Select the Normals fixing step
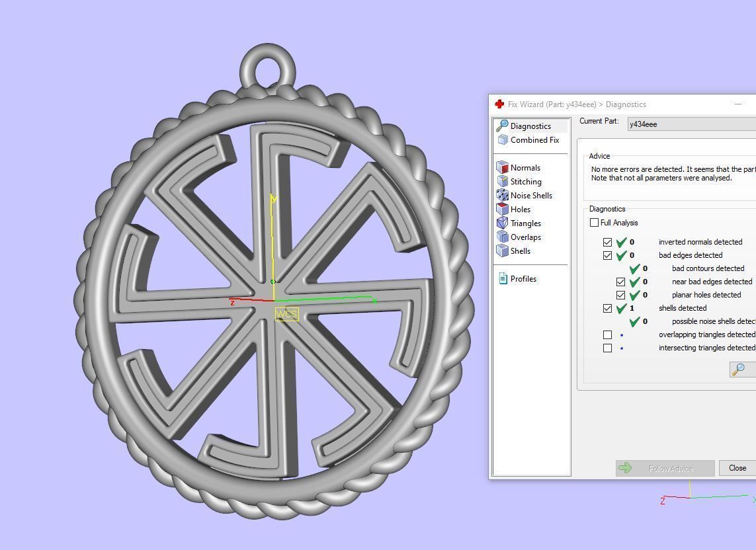 [519, 168]
